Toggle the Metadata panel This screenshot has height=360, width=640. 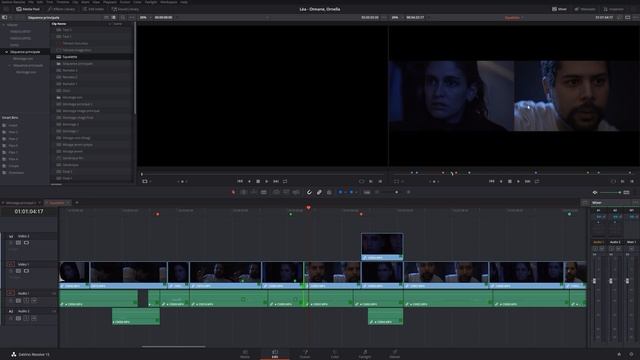(x=585, y=9)
